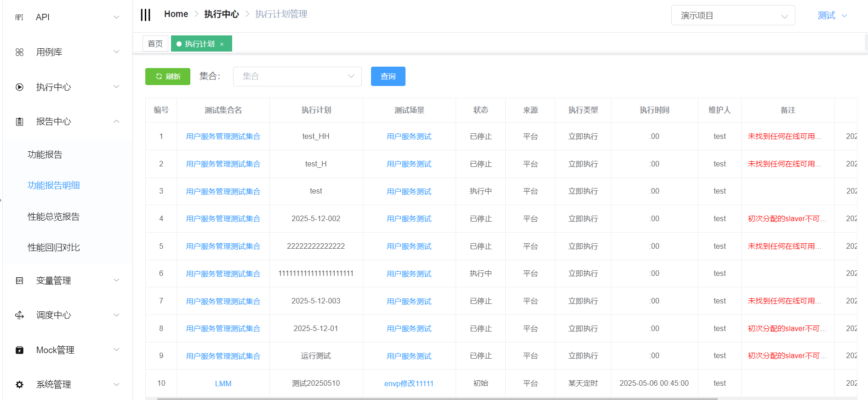Open the 演示项目 project dropdown
Image resolution: width=868 pixels, height=400 pixels.
(x=733, y=16)
